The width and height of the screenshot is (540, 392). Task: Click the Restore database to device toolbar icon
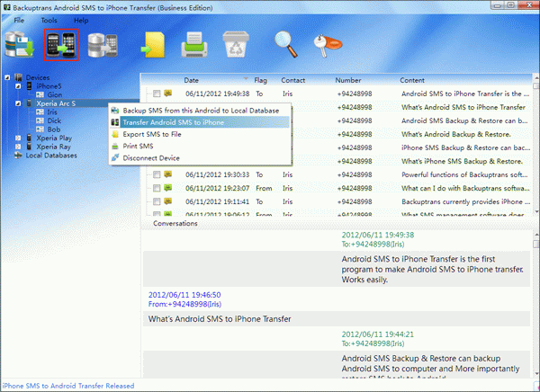pos(103,45)
